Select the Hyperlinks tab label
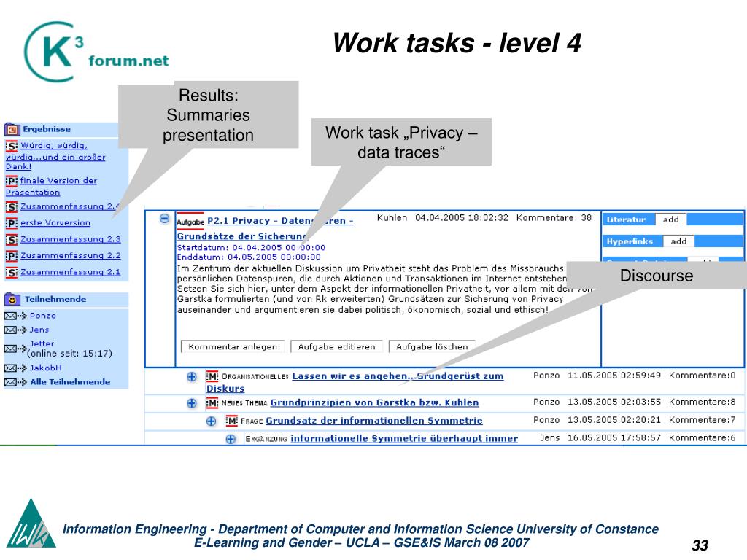747x560 pixels. (x=630, y=241)
